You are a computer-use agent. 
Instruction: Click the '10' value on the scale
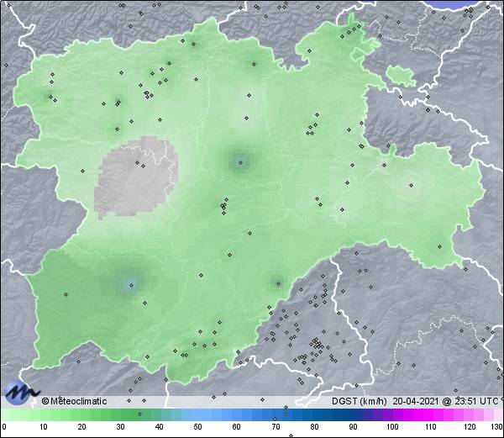43,427
